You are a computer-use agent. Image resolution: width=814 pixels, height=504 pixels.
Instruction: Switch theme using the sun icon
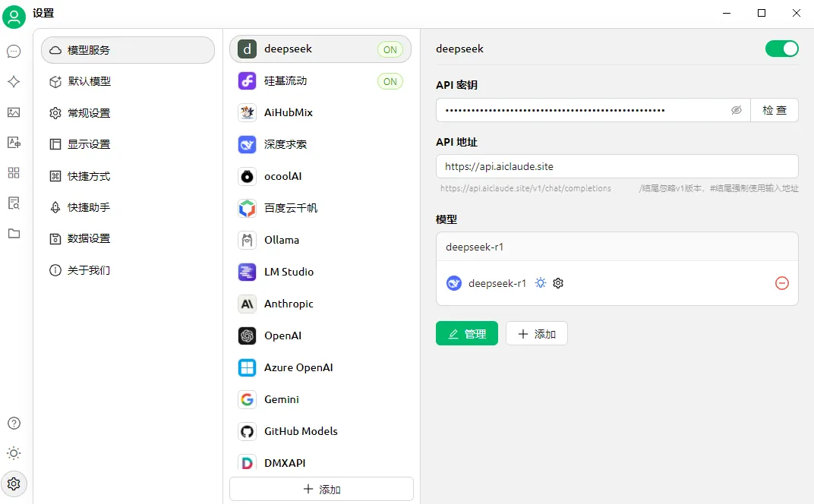(x=14, y=453)
